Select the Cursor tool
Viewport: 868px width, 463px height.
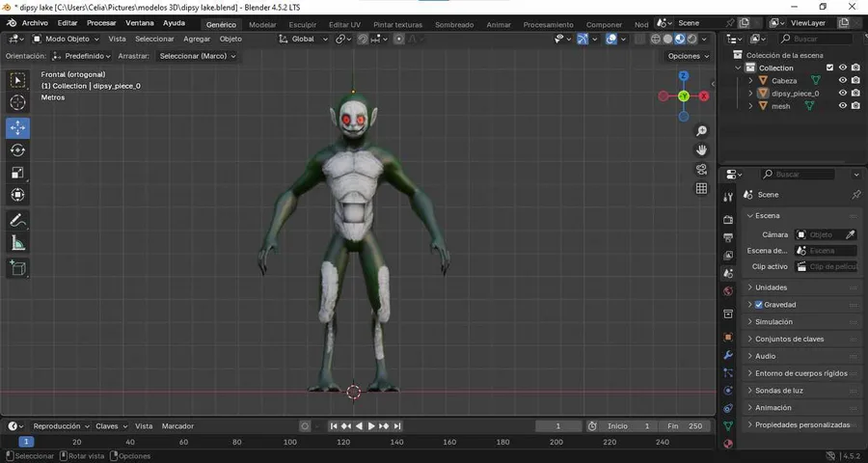click(x=17, y=102)
